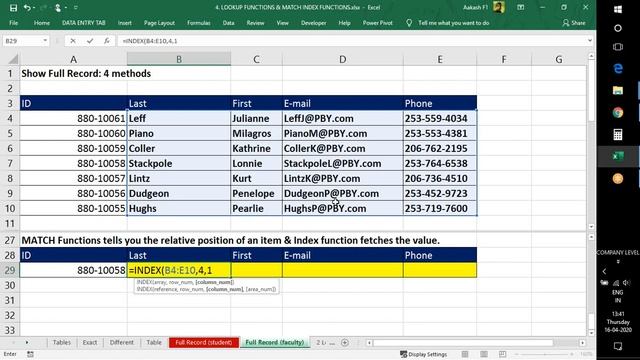640x360 pixels.
Task: Switch to the Insert ribbon tab
Action: (x=124, y=23)
